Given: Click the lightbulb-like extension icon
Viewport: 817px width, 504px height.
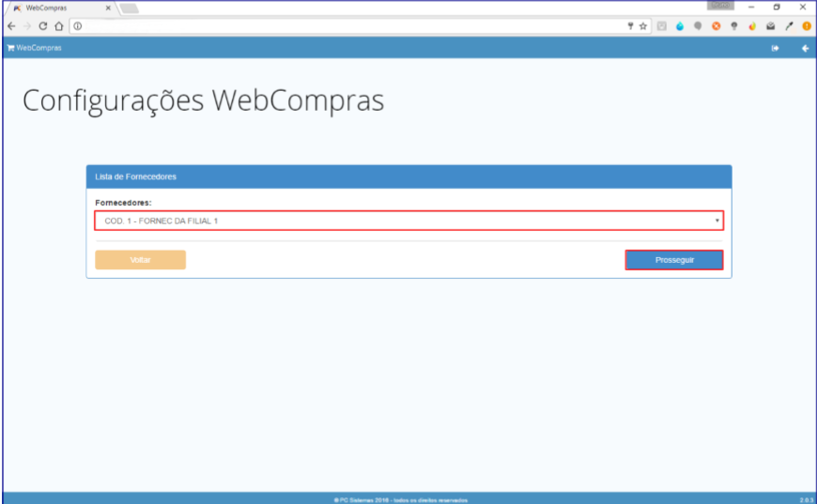Looking at the screenshot, I should [x=734, y=26].
